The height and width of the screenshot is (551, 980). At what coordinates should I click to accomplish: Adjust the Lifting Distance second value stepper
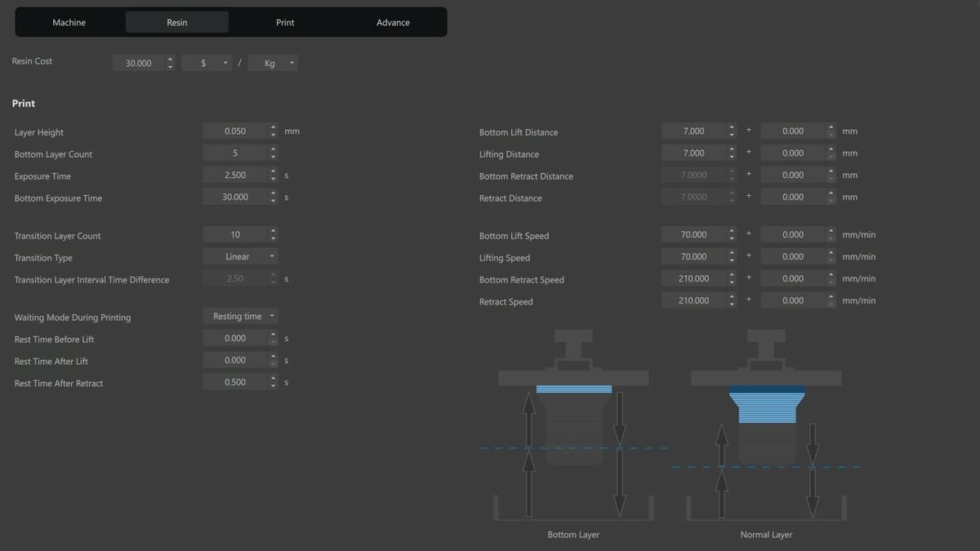(831, 153)
